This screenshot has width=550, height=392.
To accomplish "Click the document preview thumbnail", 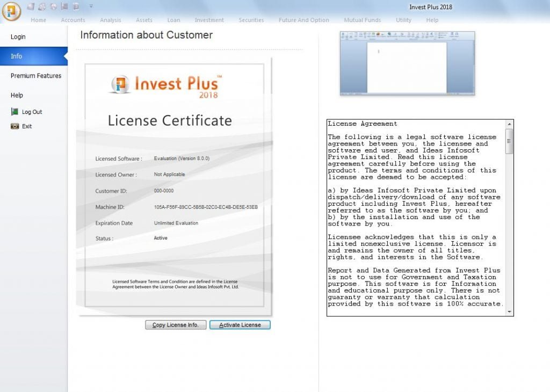I will pyautogui.click(x=407, y=63).
